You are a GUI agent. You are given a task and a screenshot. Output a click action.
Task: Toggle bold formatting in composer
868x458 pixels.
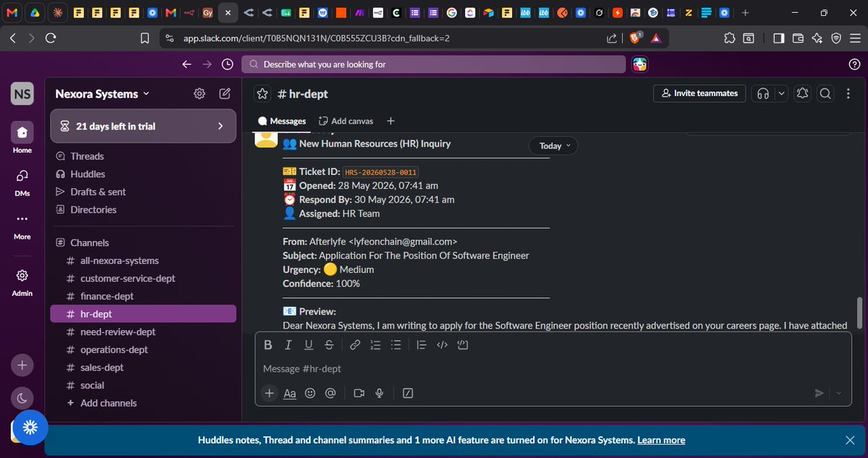pyautogui.click(x=268, y=345)
